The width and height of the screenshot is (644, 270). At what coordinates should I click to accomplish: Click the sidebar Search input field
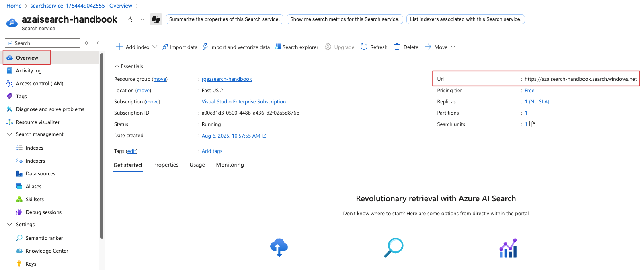42,43
